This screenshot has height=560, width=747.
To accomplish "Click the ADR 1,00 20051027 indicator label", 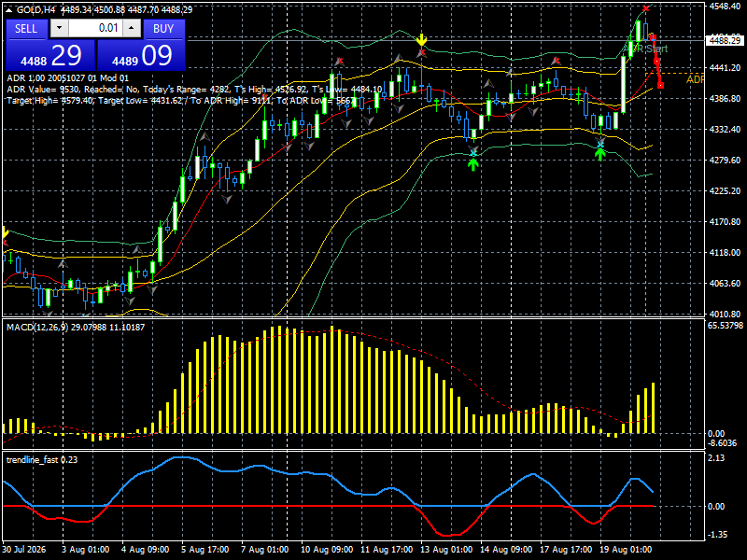I will (67, 78).
